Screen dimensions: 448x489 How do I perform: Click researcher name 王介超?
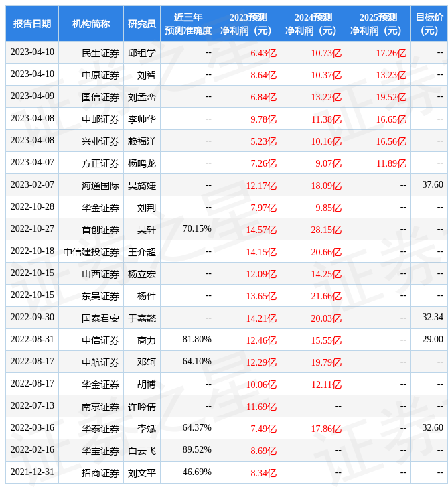(x=142, y=252)
